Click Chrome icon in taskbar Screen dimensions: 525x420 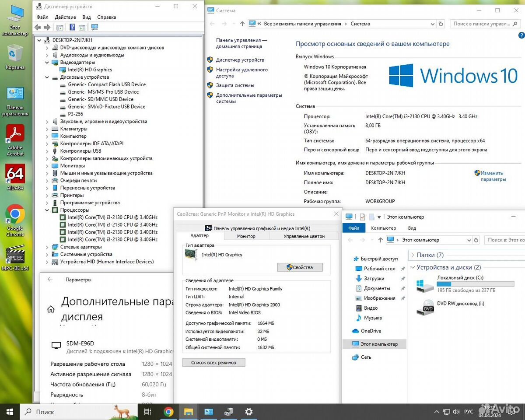pos(168,412)
